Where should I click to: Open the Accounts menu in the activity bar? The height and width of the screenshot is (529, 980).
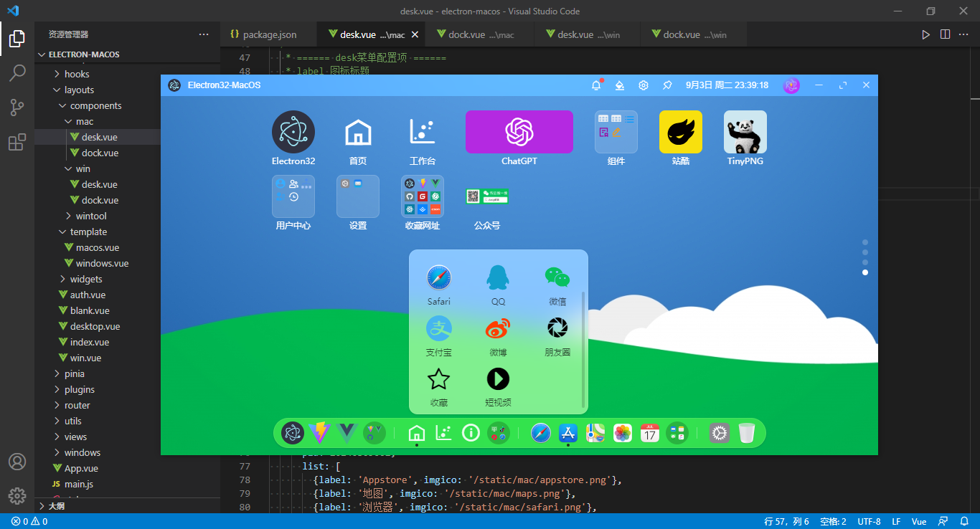pos(17,462)
